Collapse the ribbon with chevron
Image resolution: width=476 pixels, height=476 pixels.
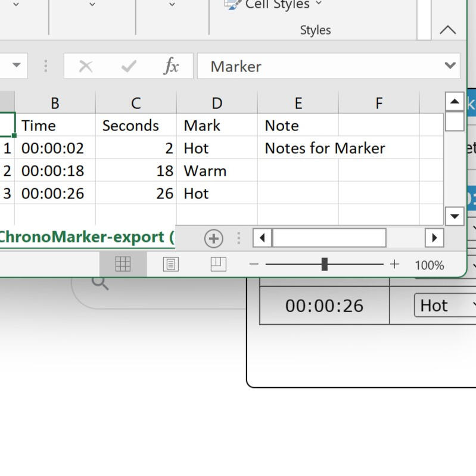[447, 30]
